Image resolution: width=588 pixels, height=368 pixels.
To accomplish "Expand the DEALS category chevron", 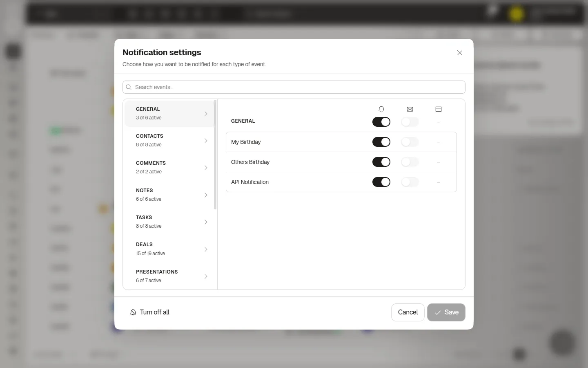I will pyautogui.click(x=206, y=249).
